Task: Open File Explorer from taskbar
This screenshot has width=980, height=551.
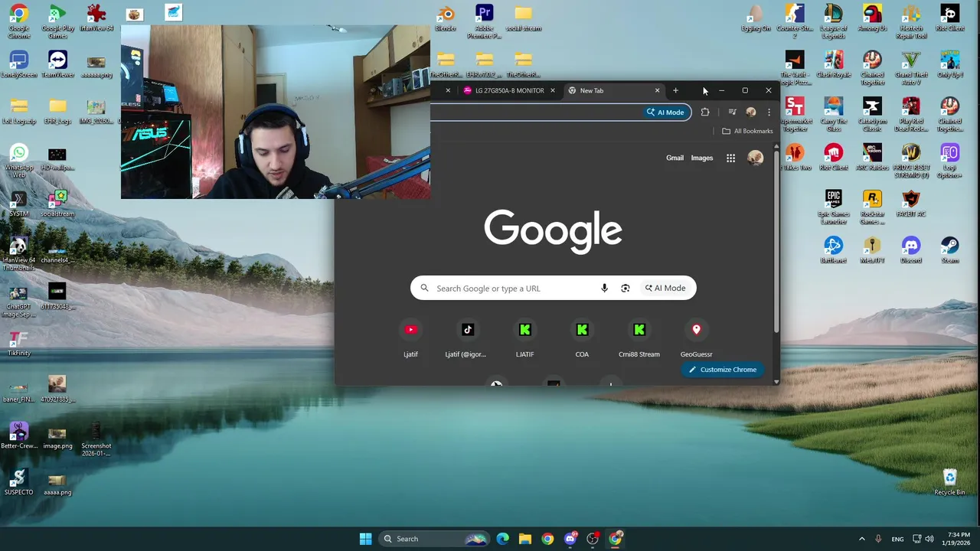Action: [x=525, y=539]
